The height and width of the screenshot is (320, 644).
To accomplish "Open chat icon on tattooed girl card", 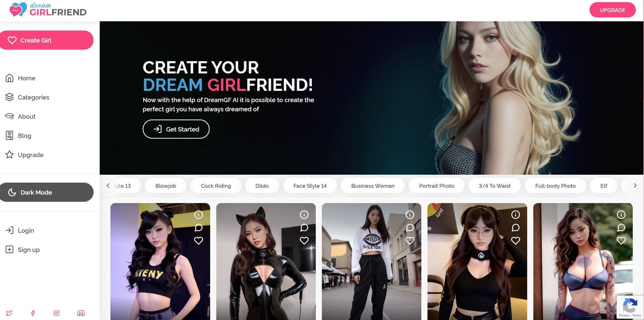I will (x=621, y=228).
